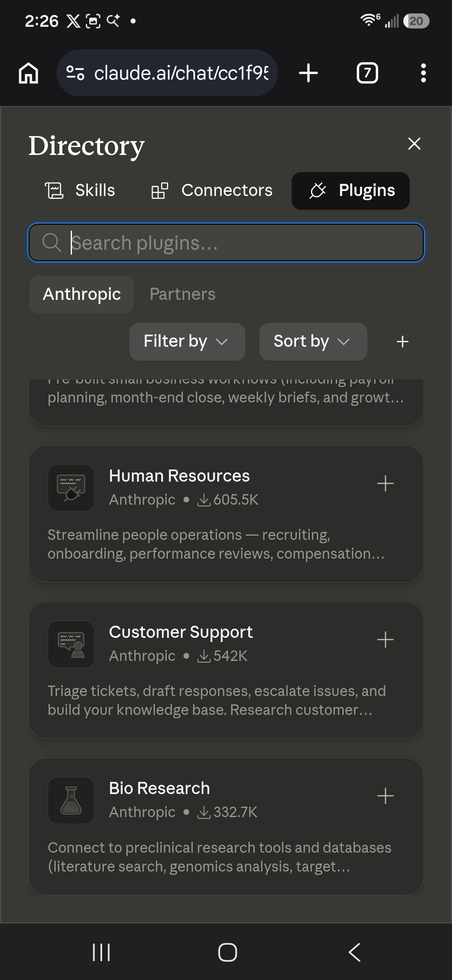
Task: Expand the Sort by dropdown
Action: (313, 341)
